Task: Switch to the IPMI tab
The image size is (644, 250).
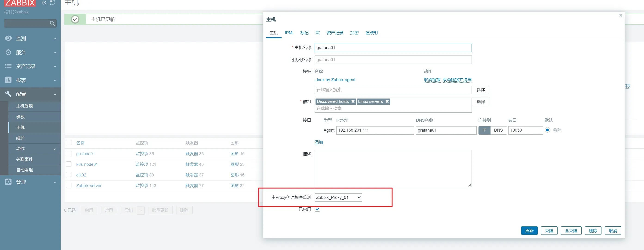Action: pyautogui.click(x=289, y=33)
